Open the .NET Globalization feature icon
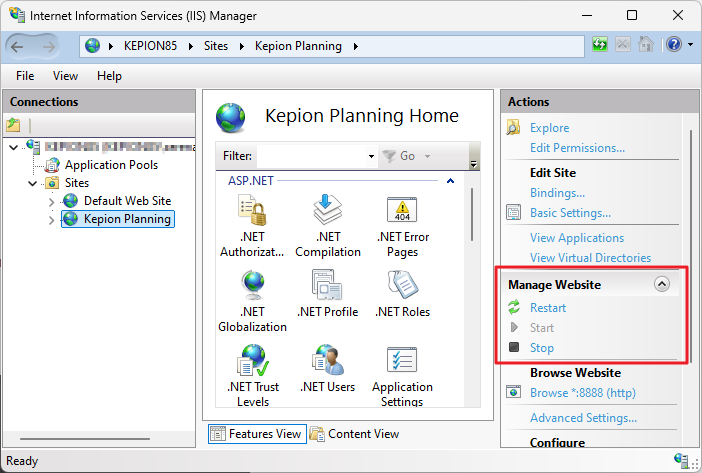This screenshot has height=473, width=702. (x=253, y=285)
